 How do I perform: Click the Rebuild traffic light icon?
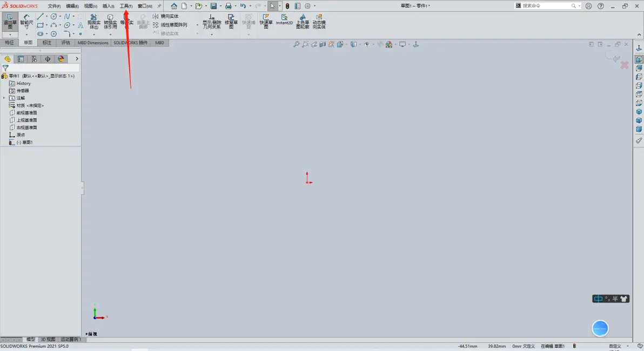coord(287,6)
